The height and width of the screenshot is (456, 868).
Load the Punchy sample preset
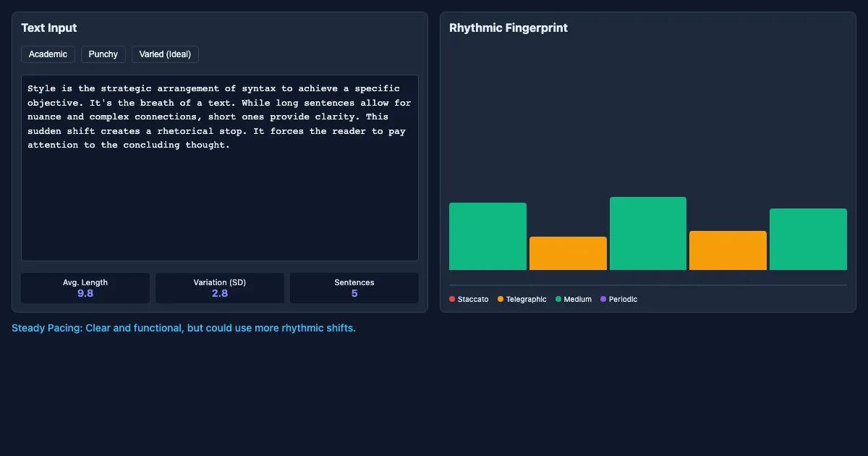click(x=103, y=54)
